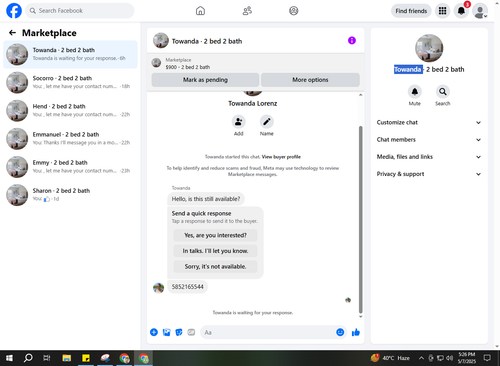This screenshot has width=500, height=366.
Task: Open Windows taskbar search
Action: click(28, 358)
